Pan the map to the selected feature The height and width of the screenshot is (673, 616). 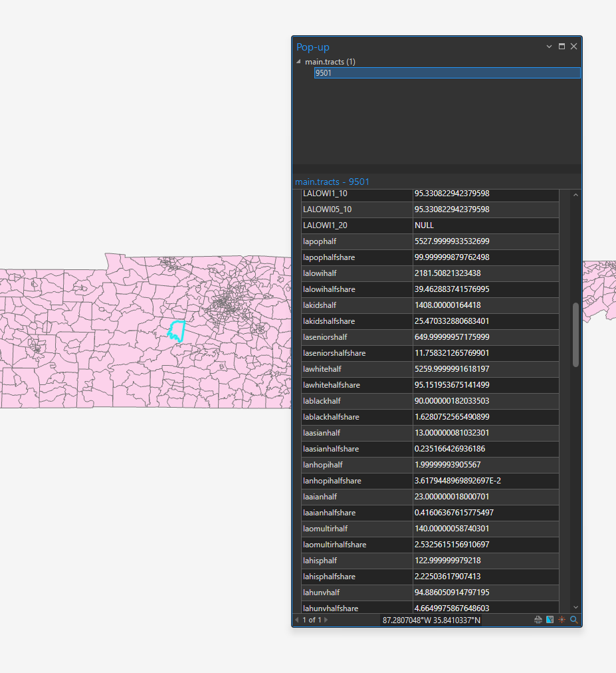click(x=549, y=619)
